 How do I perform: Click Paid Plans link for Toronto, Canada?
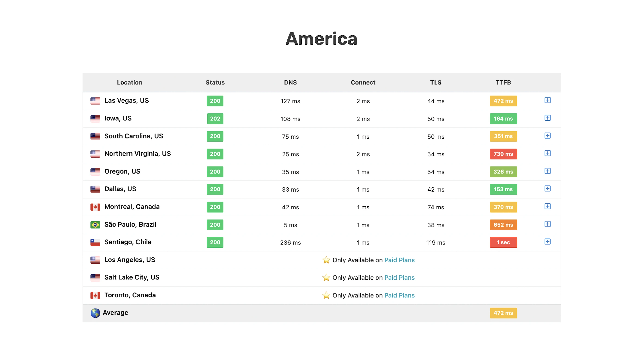tap(399, 295)
